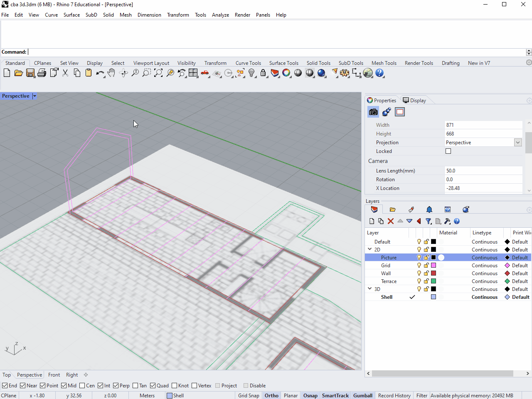Open the Projection dropdown
Viewport: 532px width, 399px height.
[518, 143]
